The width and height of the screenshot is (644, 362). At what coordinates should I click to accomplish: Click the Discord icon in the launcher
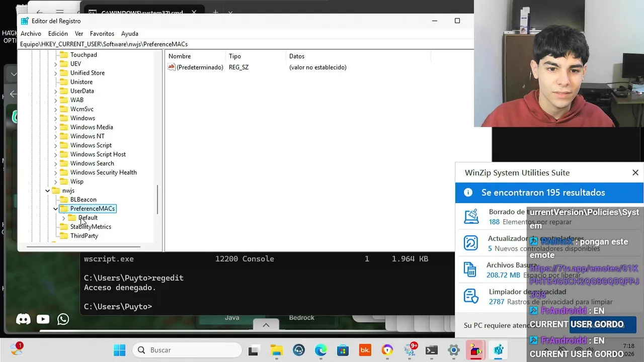coord(23,319)
